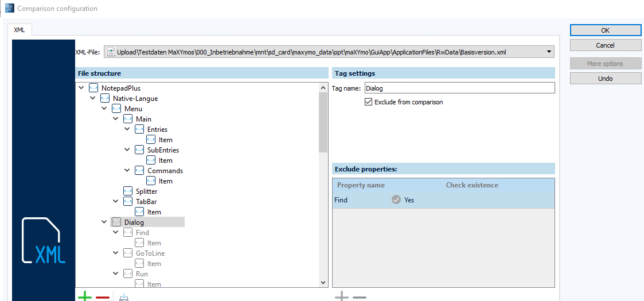Collapse the Dialog tree node
The width and height of the screenshot is (644, 301).
(104, 222)
